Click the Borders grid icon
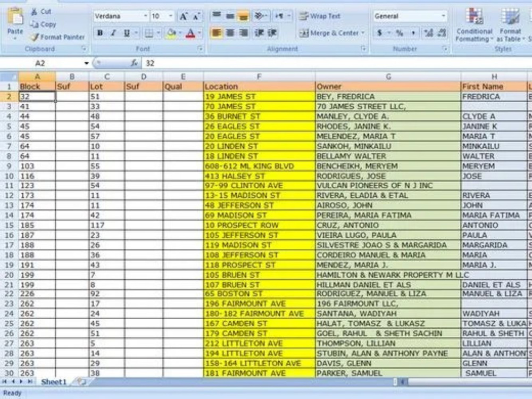The height and width of the screenshot is (399, 532). pyautogui.click(x=148, y=33)
